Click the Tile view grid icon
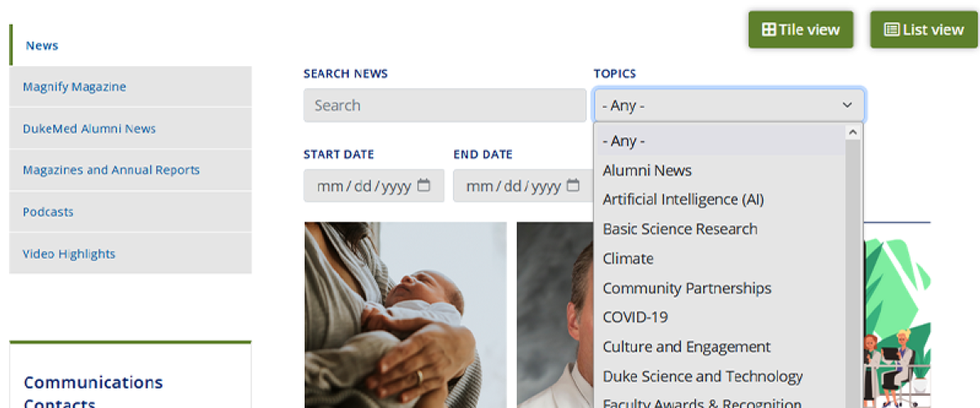The image size is (980, 408). 768,30
